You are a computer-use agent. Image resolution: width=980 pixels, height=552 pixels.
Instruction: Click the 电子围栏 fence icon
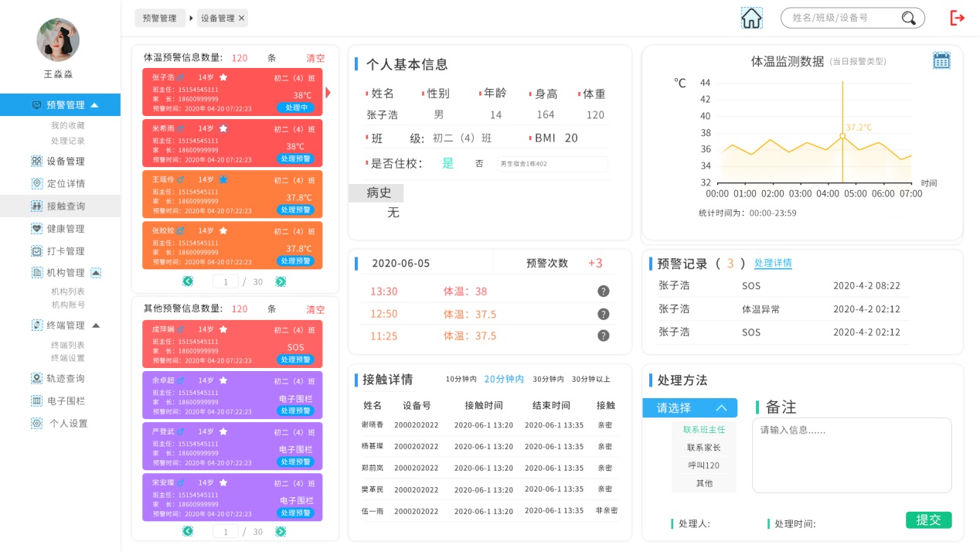[36, 401]
